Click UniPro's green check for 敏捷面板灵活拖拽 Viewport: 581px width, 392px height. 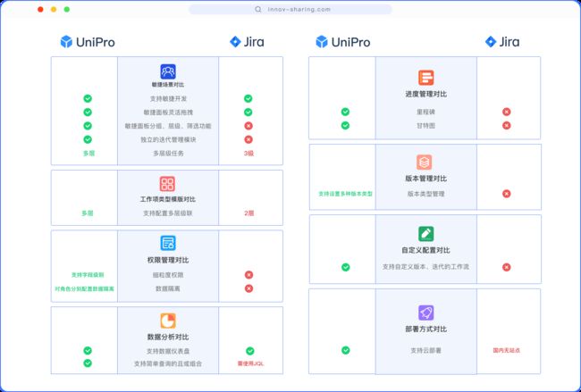click(x=88, y=113)
